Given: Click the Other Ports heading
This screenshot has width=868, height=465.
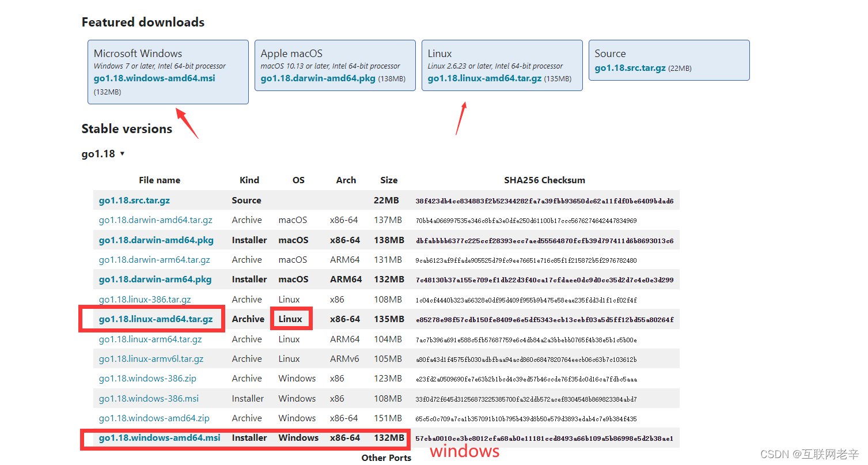Looking at the screenshot, I should pos(386,458).
